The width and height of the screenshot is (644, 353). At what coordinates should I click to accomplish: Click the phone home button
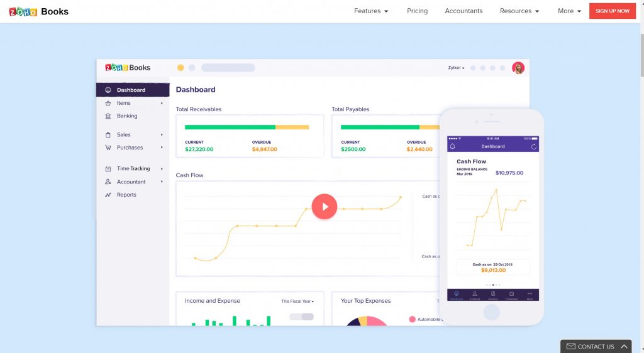click(492, 312)
